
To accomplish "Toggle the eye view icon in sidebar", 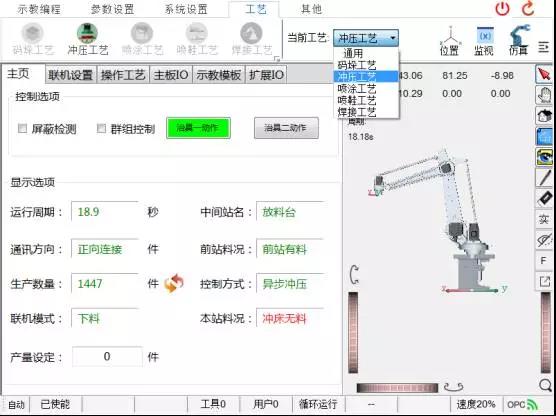I will 544,157.
